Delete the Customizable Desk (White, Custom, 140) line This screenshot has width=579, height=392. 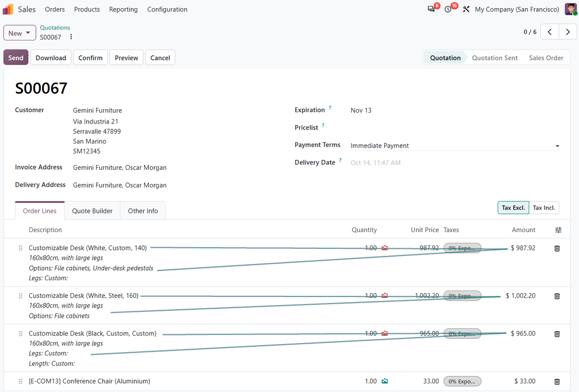(557, 249)
